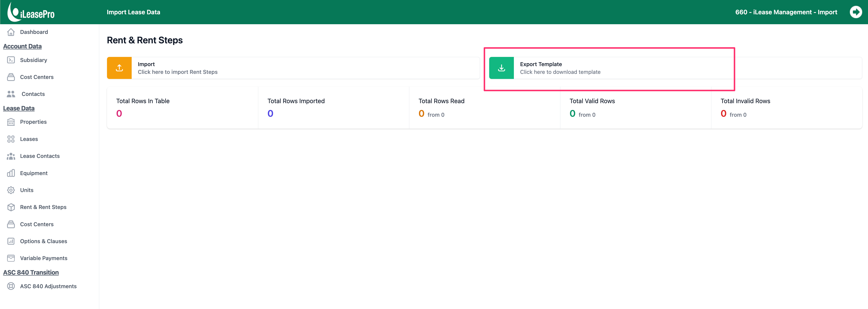Click the Account Data section heading
The image size is (868, 309).
(x=22, y=46)
